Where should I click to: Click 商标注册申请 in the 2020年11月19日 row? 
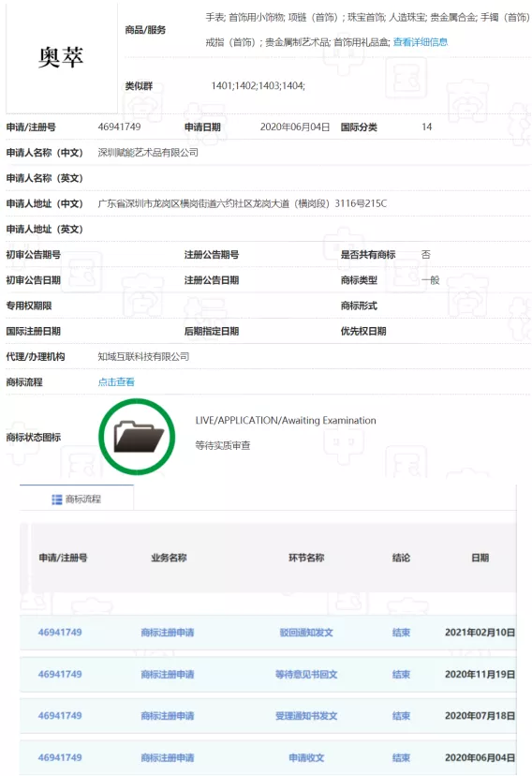click(x=168, y=675)
